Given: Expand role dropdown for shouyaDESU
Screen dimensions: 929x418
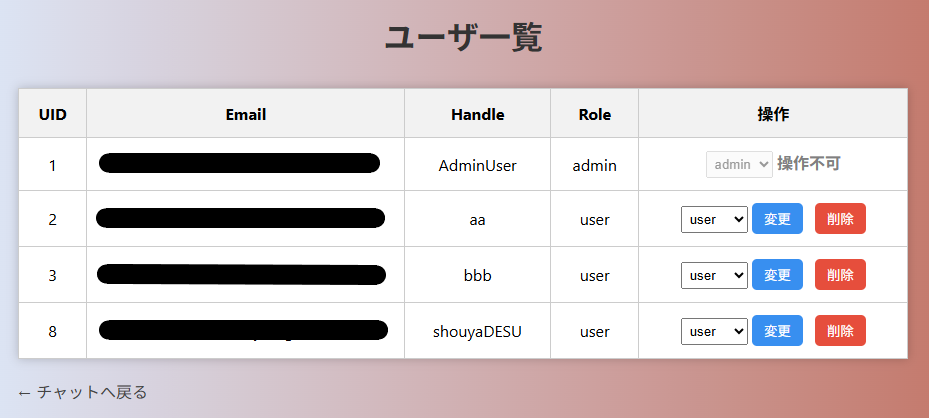Looking at the screenshot, I should 714,331.
